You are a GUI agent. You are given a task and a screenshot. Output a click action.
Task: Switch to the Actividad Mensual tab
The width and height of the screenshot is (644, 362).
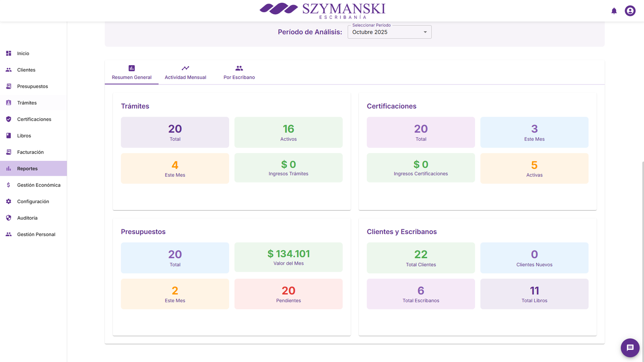point(185,72)
